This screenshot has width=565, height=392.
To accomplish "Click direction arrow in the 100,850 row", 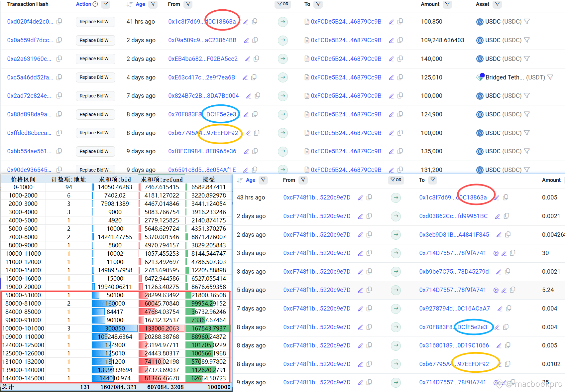I will [x=283, y=22].
